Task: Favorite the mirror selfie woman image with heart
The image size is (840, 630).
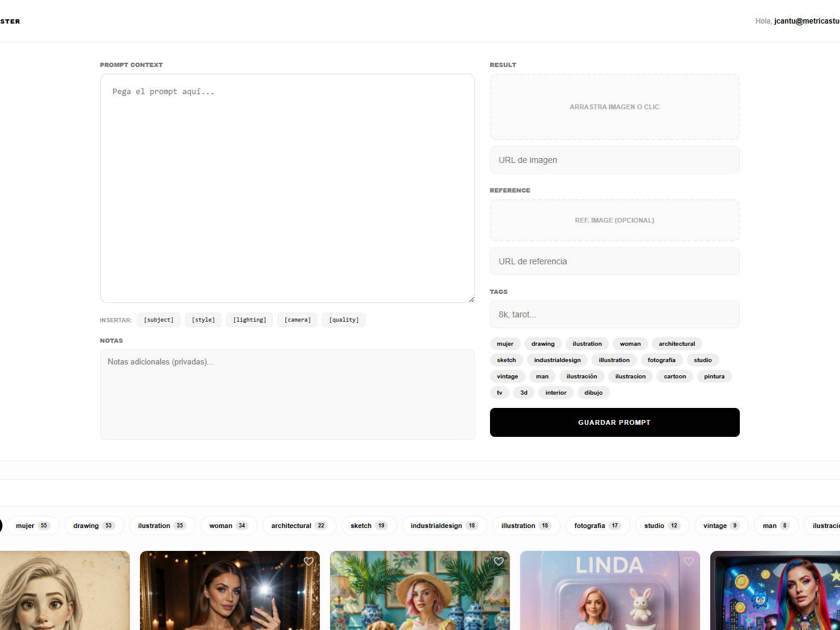Action: point(308,562)
